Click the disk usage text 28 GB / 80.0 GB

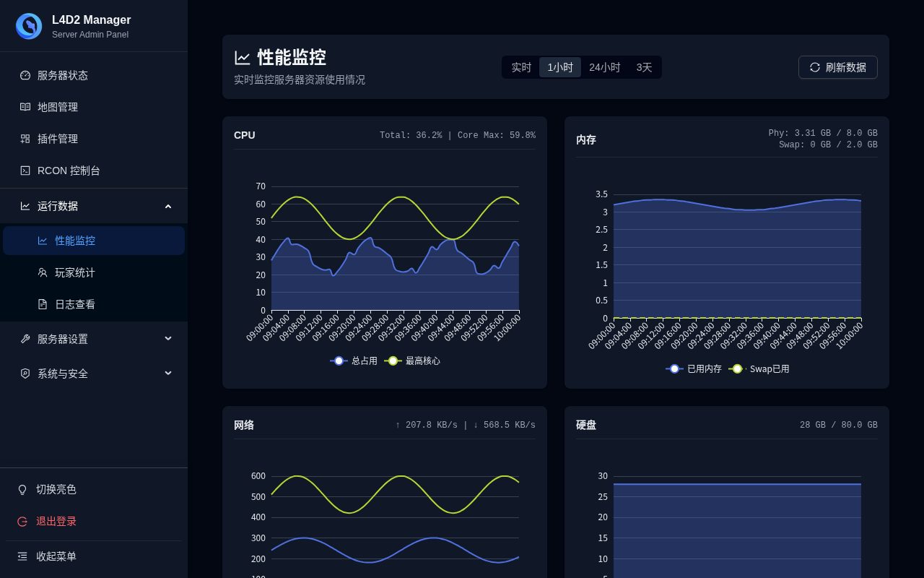click(x=839, y=425)
